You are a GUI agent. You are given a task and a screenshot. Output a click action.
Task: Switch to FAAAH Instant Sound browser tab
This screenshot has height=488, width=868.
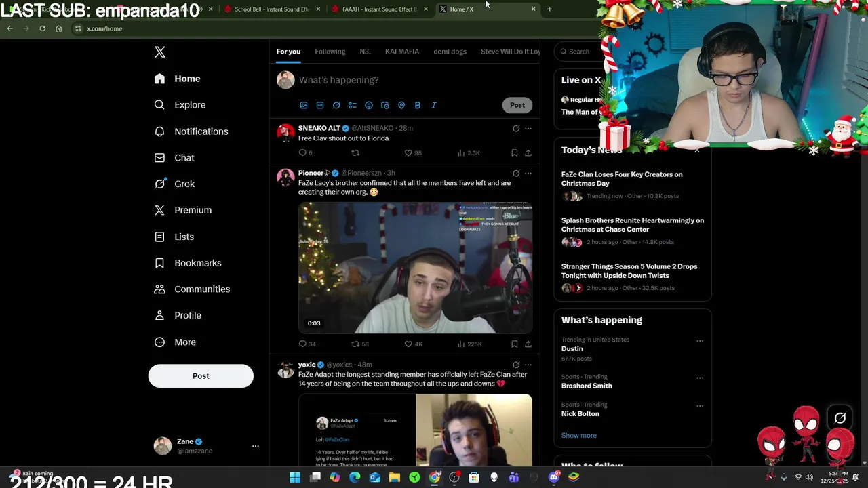(x=378, y=9)
